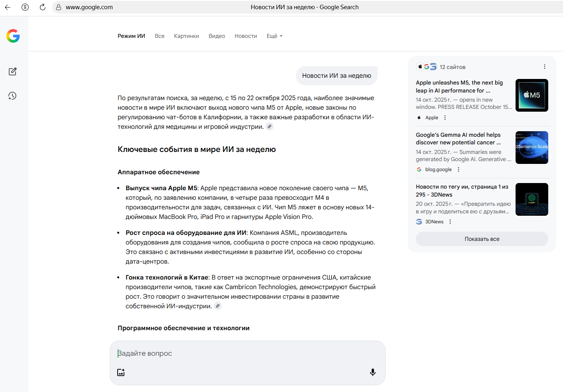Go back using the browser back arrow
Viewport: 563px width, 392px height.
[x=8, y=7]
